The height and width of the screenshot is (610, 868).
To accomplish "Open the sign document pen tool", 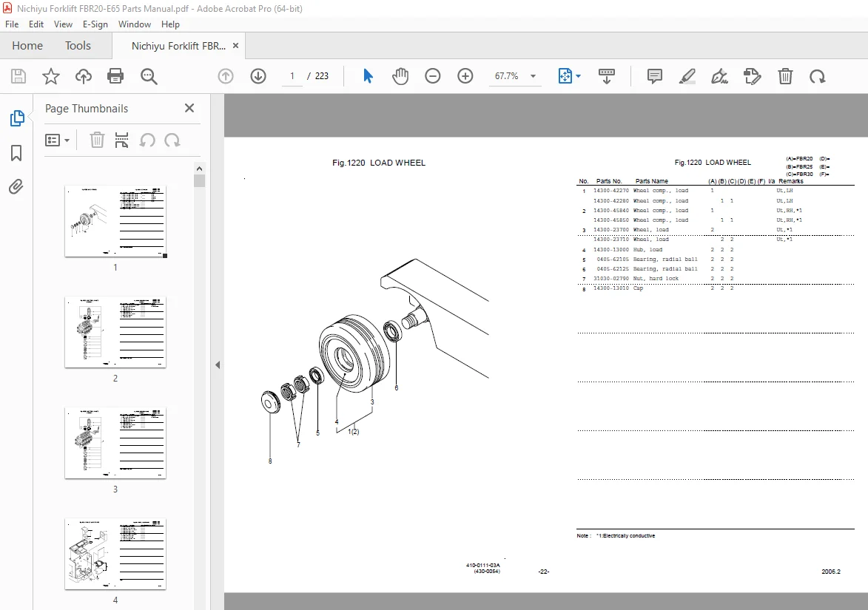I will pos(720,76).
